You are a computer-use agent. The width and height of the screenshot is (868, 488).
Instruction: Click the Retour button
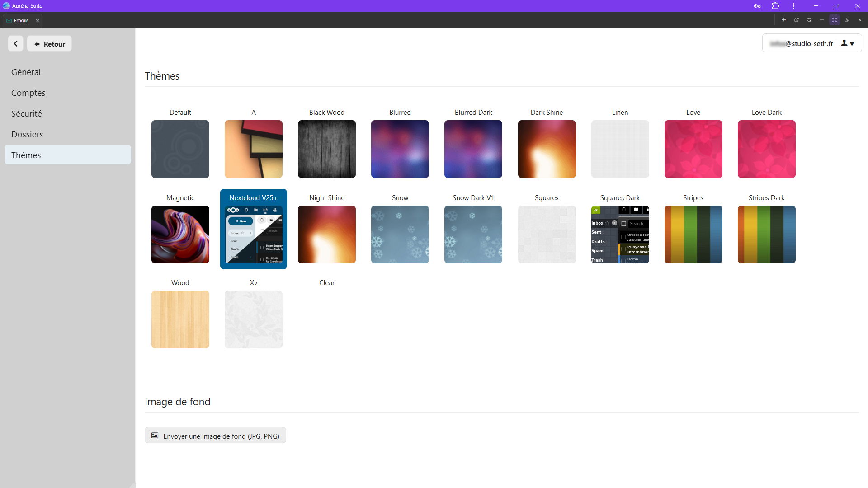pos(49,44)
